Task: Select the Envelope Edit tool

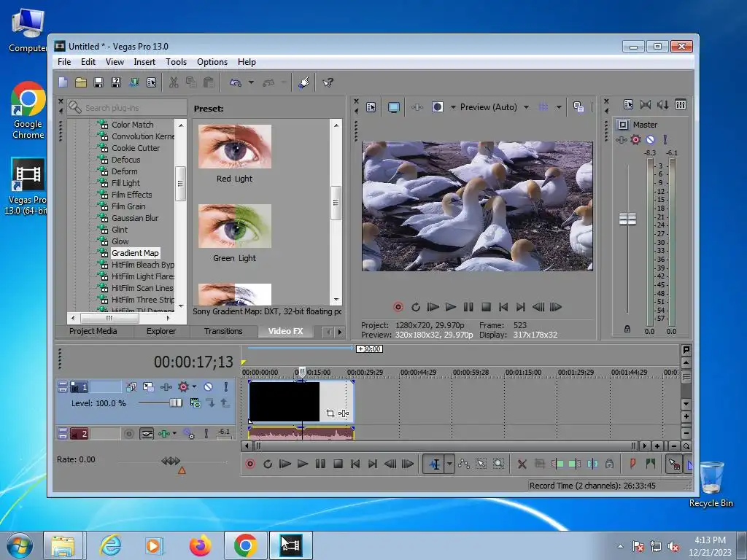Action: coord(463,464)
